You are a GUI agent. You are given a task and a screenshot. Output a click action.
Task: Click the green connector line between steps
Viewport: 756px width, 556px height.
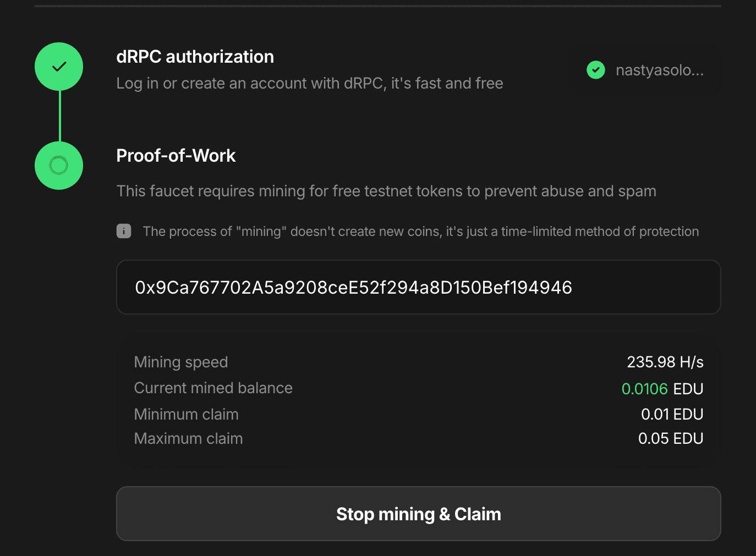click(59, 116)
